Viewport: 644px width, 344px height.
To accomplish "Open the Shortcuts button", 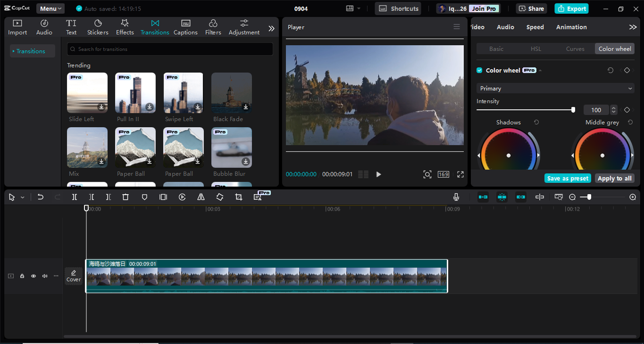I will click(398, 9).
